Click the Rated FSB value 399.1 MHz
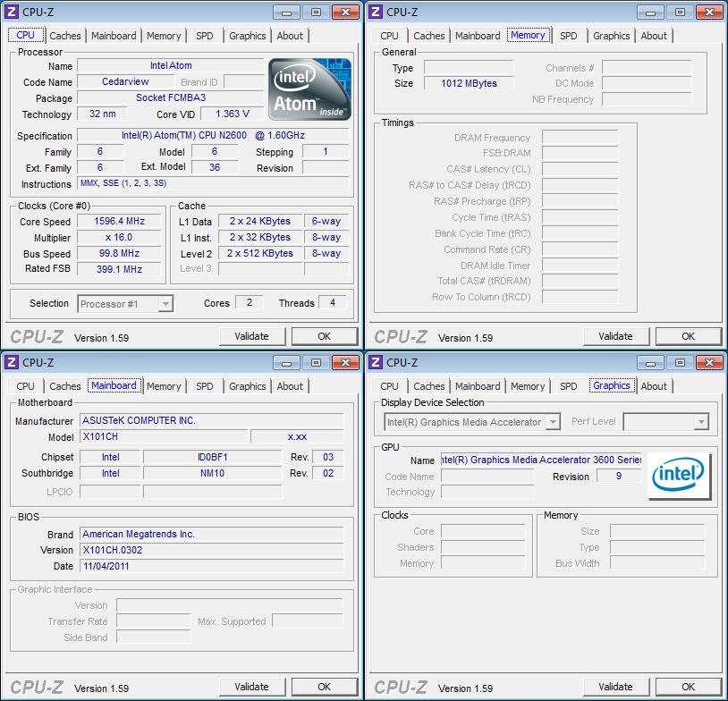The width and height of the screenshot is (728, 701). (x=119, y=269)
